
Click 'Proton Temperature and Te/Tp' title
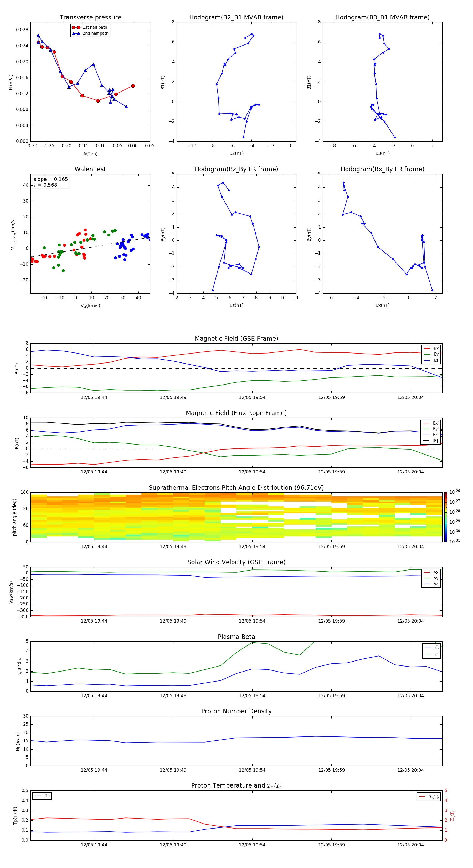coord(236,786)
